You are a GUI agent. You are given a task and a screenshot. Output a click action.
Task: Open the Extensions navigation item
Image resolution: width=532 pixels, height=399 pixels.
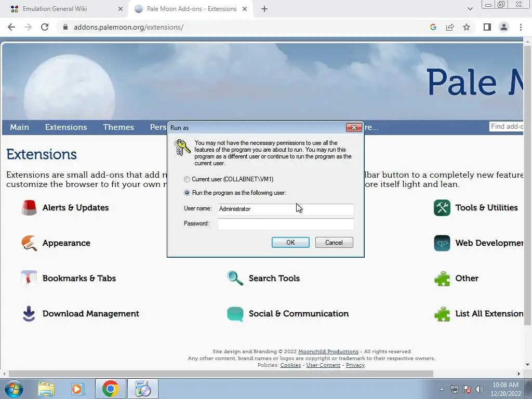[x=66, y=127]
